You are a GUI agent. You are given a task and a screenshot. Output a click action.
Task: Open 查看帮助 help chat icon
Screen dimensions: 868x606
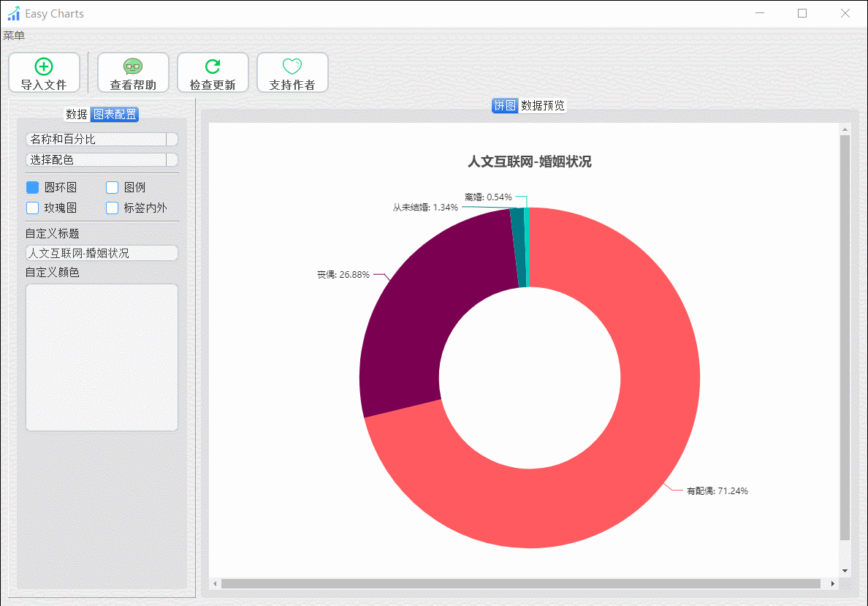pyautogui.click(x=133, y=67)
